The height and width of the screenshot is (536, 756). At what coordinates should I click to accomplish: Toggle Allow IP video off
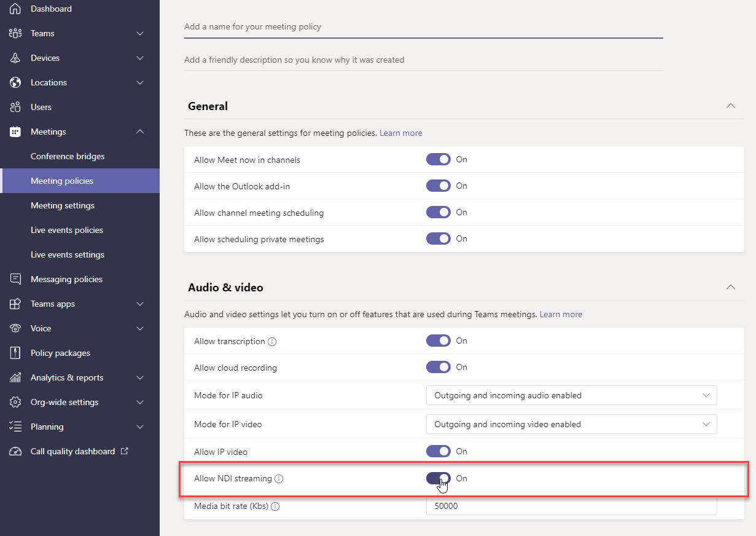(x=438, y=451)
